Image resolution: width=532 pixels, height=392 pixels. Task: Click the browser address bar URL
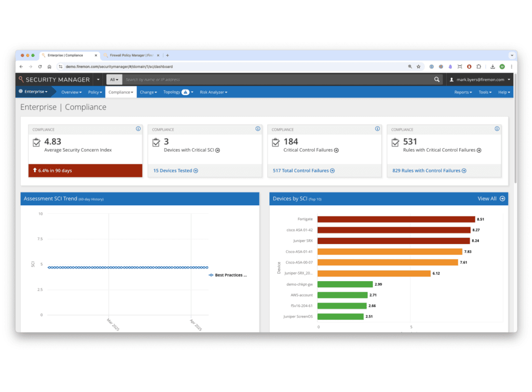tap(119, 67)
